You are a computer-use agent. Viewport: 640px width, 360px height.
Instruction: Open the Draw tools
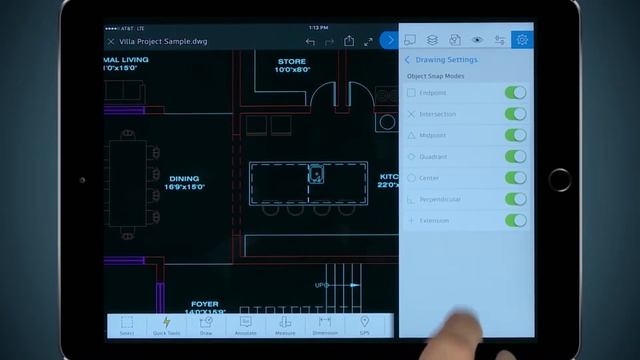206,326
